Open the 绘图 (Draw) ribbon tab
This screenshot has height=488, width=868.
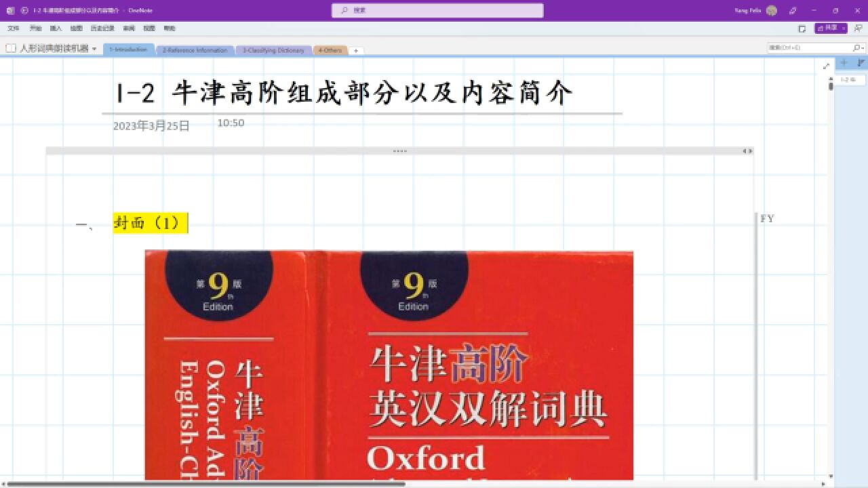point(76,28)
